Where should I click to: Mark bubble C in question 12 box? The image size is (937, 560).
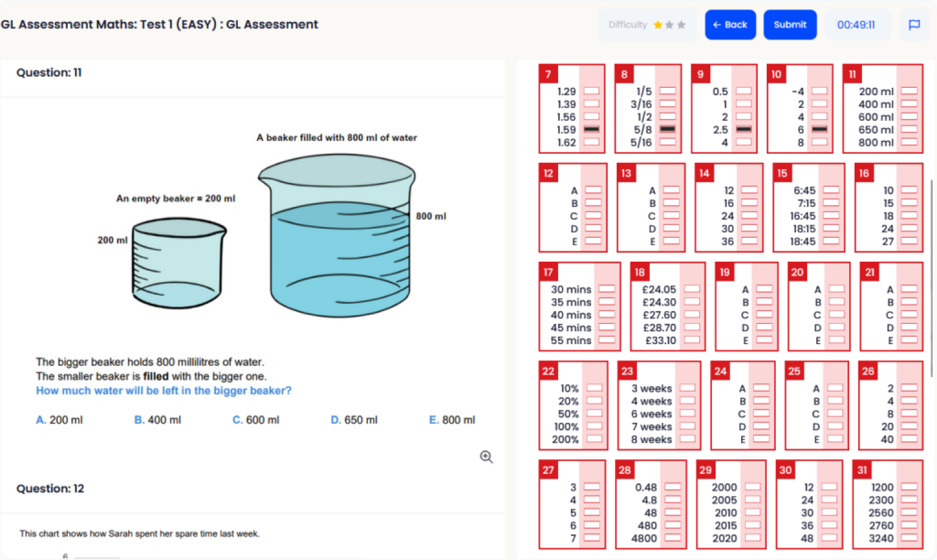click(593, 215)
